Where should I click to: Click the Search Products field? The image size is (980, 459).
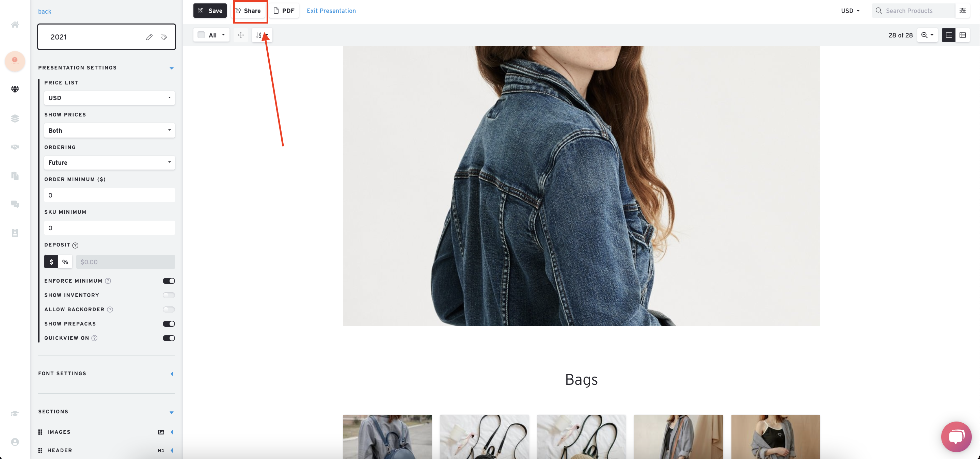point(913,11)
